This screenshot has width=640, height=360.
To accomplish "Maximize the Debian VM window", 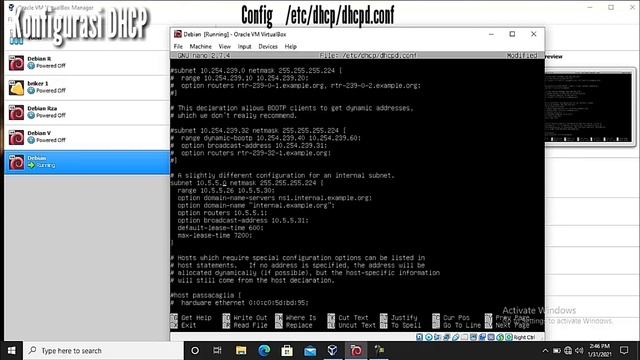I will point(512,34).
